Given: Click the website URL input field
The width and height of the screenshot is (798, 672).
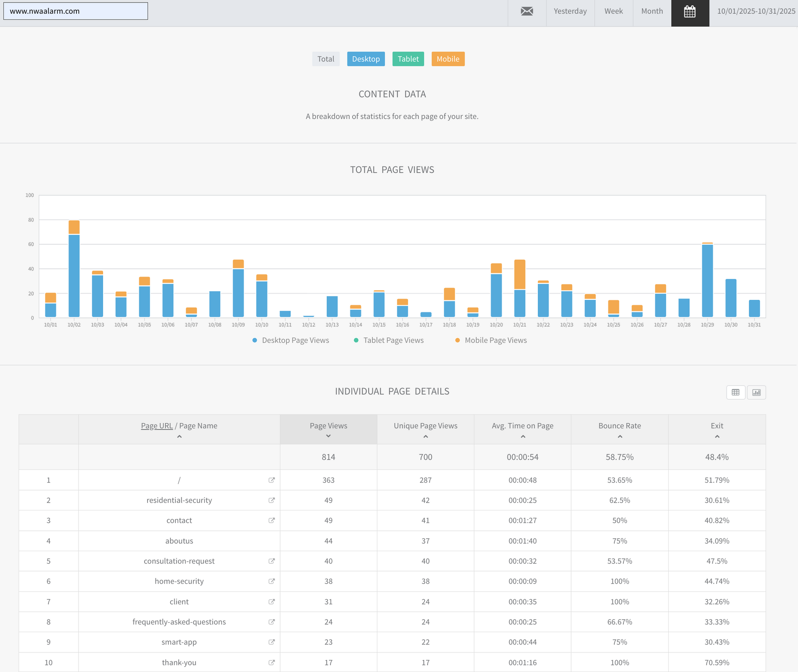Looking at the screenshot, I should pos(76,11).
